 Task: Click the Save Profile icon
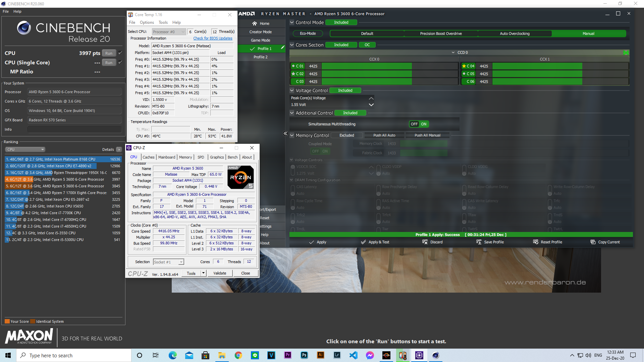pos(479,242)
